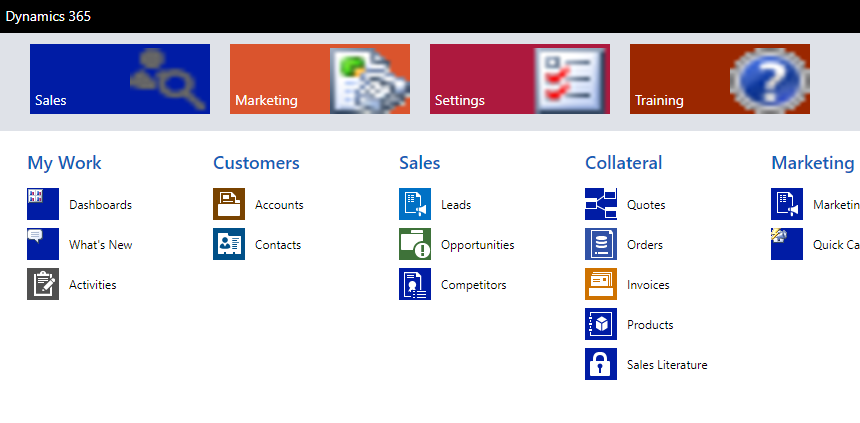The width and height of the screenshot is (860, 423).
Task: Click the Quotes icon
Action: (x=601, y=204)
